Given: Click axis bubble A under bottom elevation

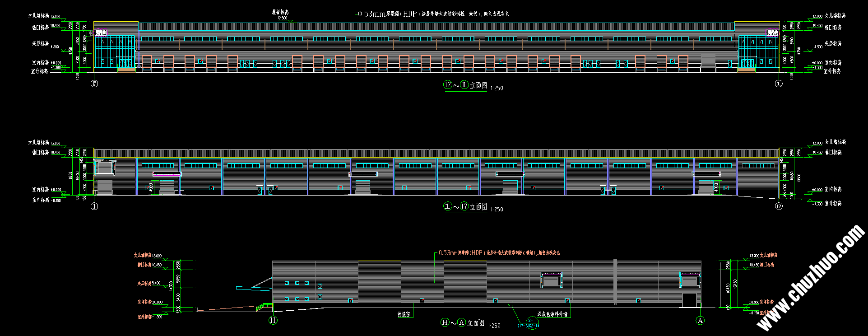Looking at the screenshot, I should [x=700, y=320].
